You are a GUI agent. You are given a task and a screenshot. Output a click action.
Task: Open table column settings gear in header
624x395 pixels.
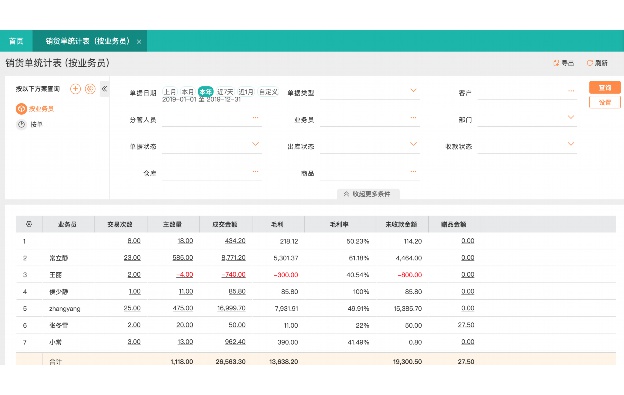29,224
